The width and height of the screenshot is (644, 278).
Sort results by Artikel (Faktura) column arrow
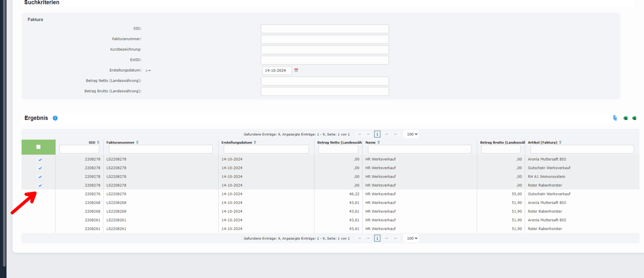(560, 142)
